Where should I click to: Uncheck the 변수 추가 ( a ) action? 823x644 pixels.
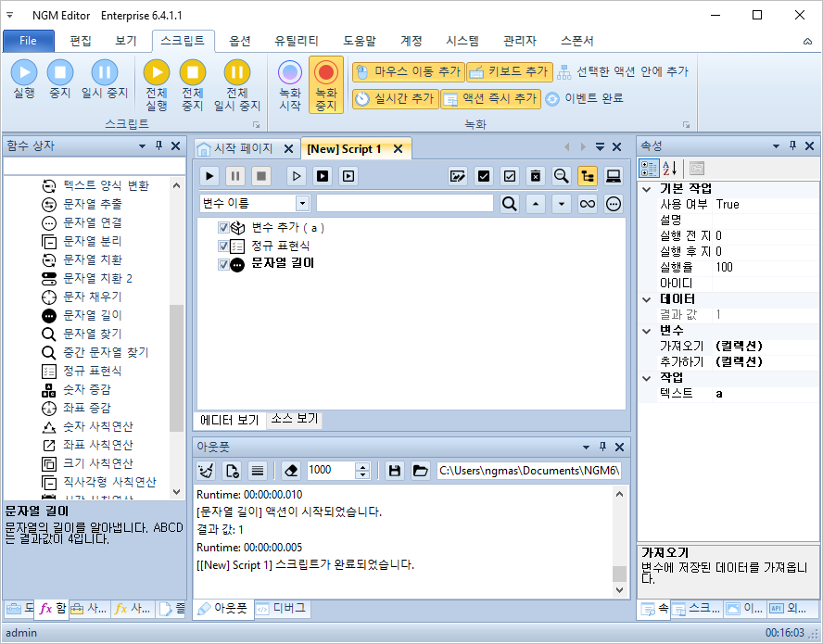click(x=223, y=227)
